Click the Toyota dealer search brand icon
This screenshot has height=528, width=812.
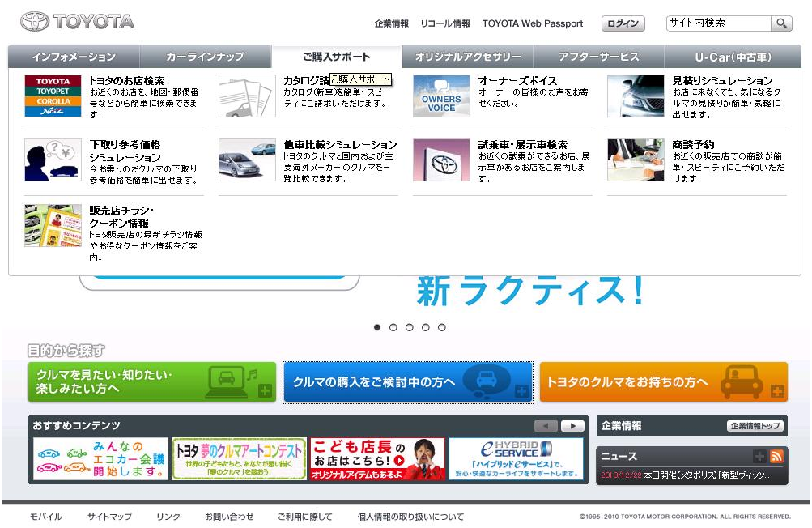tap(53, 96)
